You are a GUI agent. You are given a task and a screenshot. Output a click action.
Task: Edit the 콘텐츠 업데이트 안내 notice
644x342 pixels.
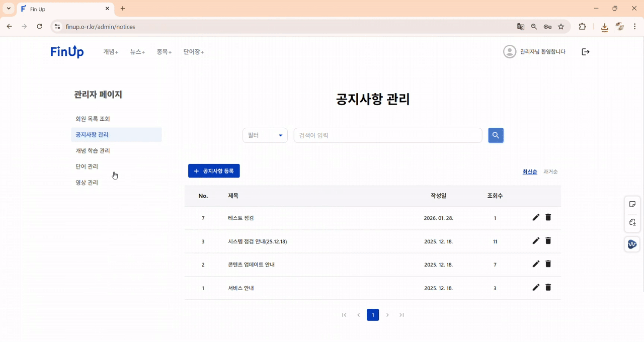click(536, 264)
